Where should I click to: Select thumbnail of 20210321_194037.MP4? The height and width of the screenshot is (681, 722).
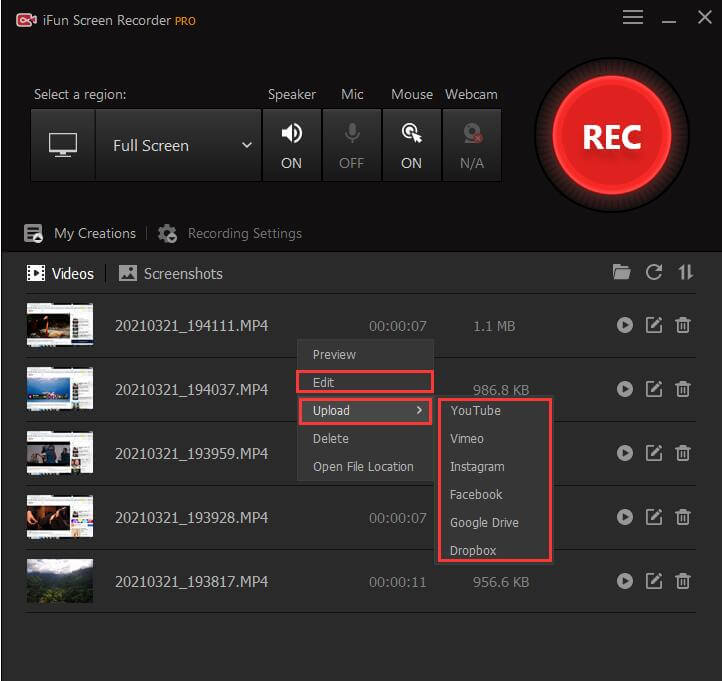(x=60, y=389)
